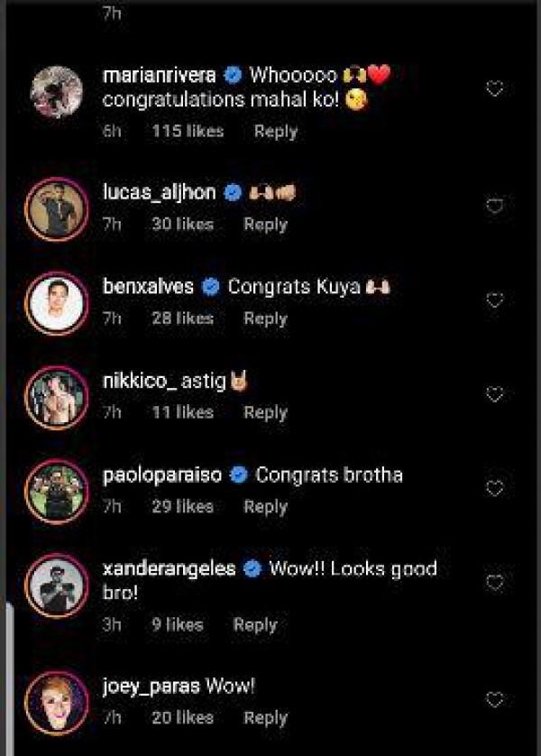Click xanderangeles' verified badge
Viewport: 541px width, 756px height.
tap(252, 569)
